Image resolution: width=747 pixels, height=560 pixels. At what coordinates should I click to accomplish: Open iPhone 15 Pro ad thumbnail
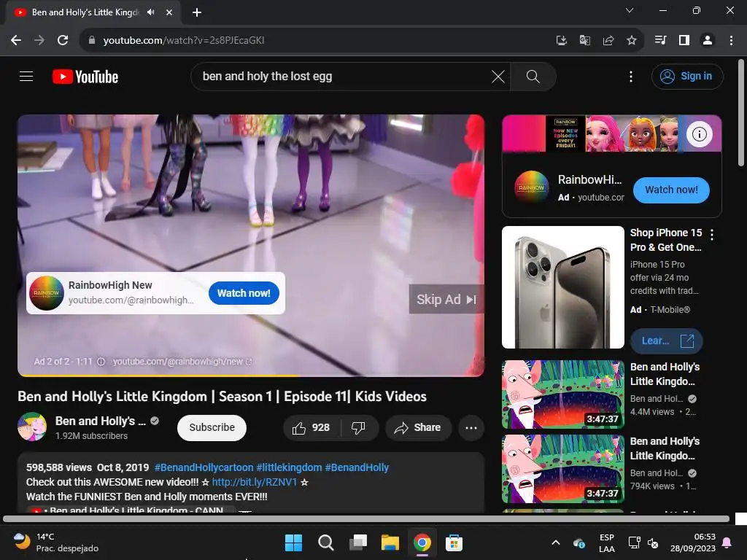562,287
